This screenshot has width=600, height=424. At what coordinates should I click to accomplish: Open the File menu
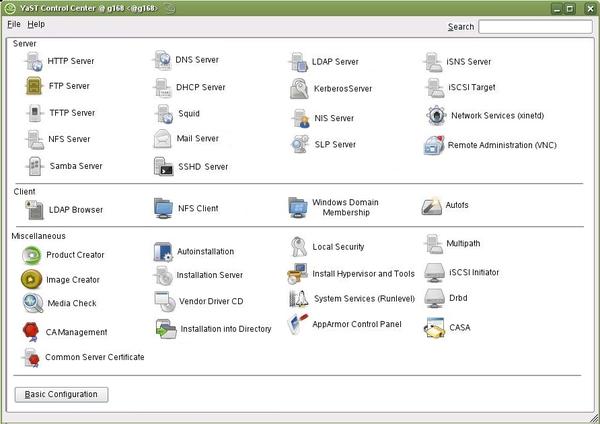click(14, 24)
